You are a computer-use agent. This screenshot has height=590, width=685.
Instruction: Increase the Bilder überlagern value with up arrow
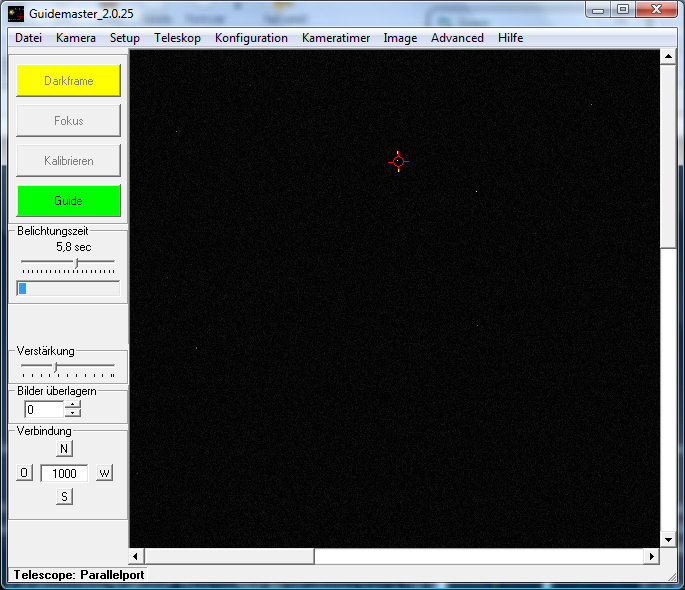pos(73,404)
